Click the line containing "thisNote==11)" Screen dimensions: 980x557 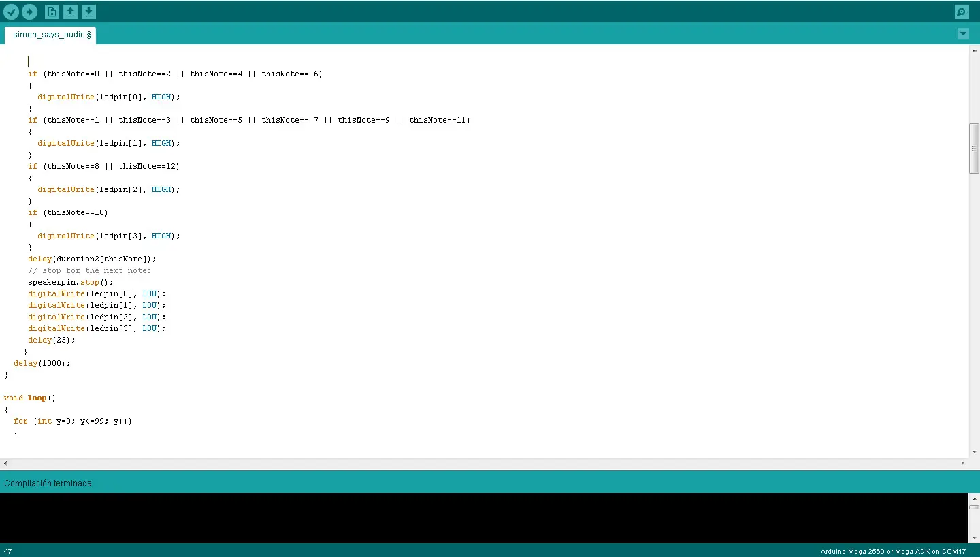tap(249, 120)
